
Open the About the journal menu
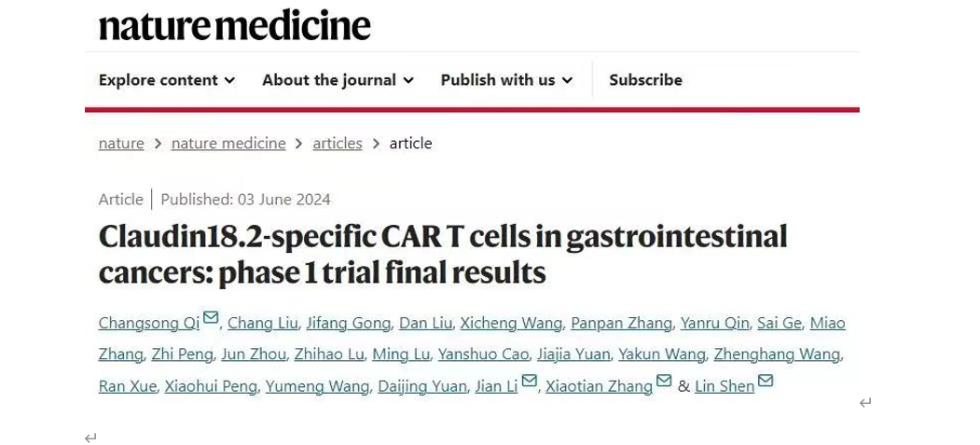(337, 80)
